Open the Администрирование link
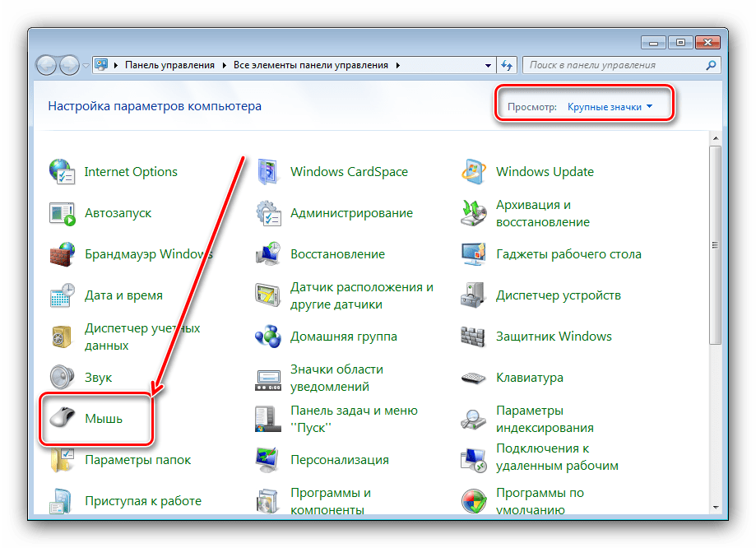Screen dimensions: 756x548 [351, 213]
